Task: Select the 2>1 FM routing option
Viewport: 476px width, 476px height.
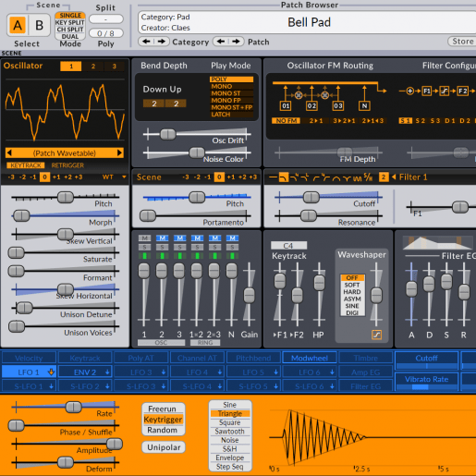Action: 316,121
